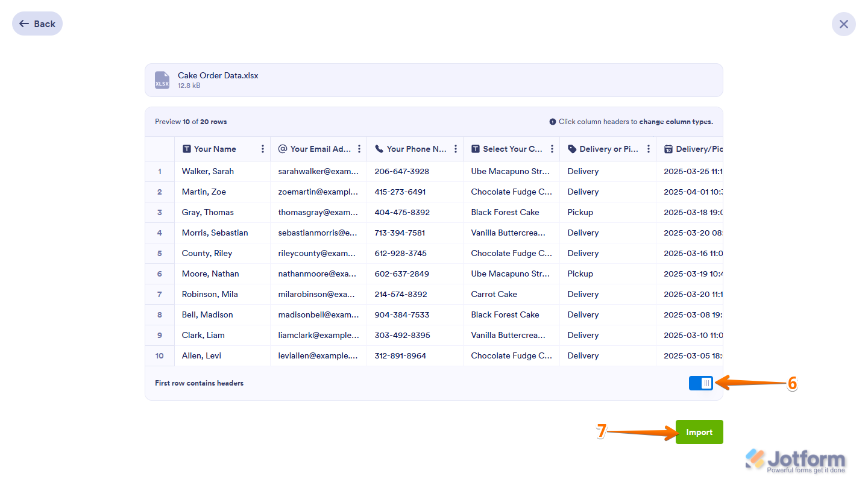Click the cell Clark, Liam
The image size is (868, 488).
[222, 335]
